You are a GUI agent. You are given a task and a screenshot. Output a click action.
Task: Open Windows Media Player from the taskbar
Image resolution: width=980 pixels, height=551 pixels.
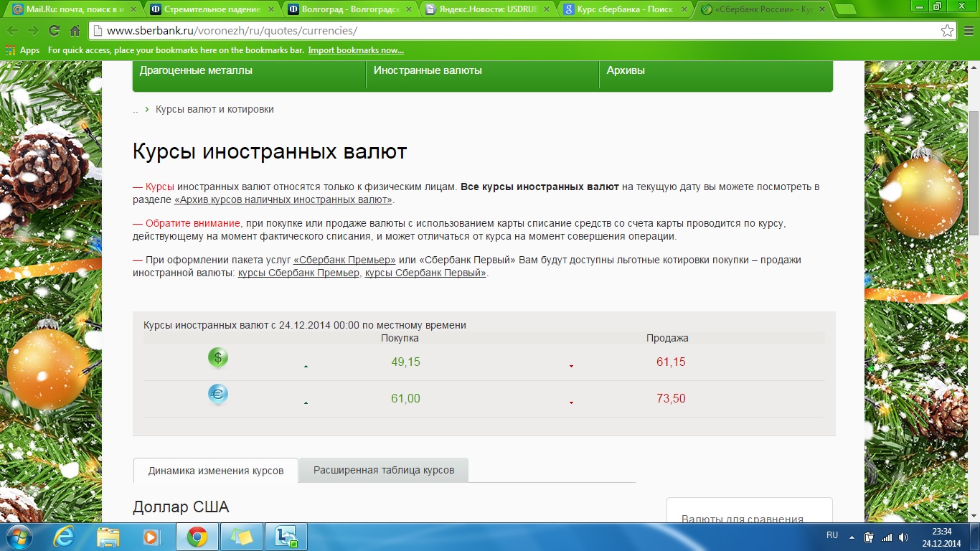(x=151, y=537)
